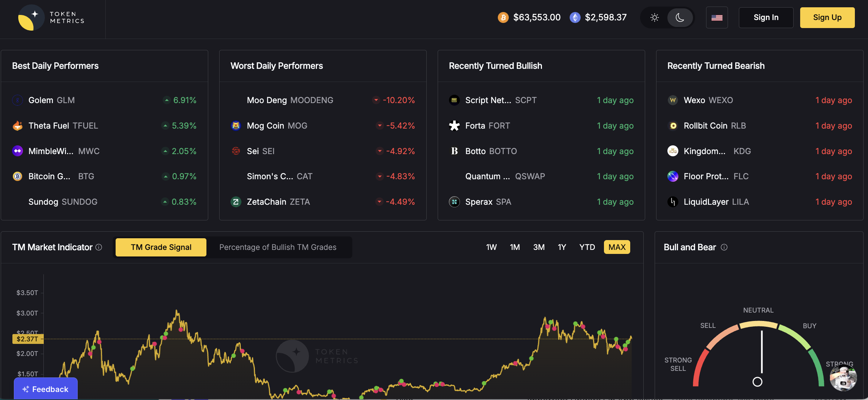Click the Sign In button
Image resolution: width=868 pixels, height=400 pixels.
coord(766,17)
